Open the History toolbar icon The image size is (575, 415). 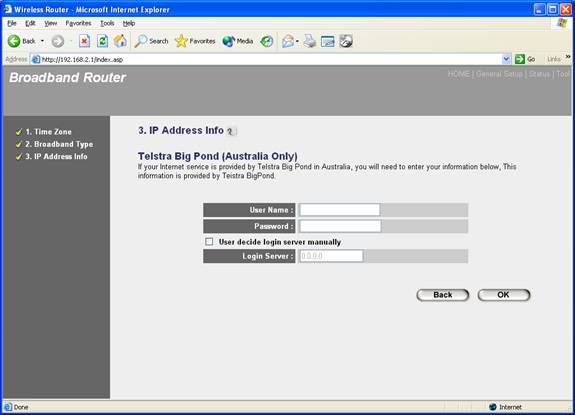point(267,41)
